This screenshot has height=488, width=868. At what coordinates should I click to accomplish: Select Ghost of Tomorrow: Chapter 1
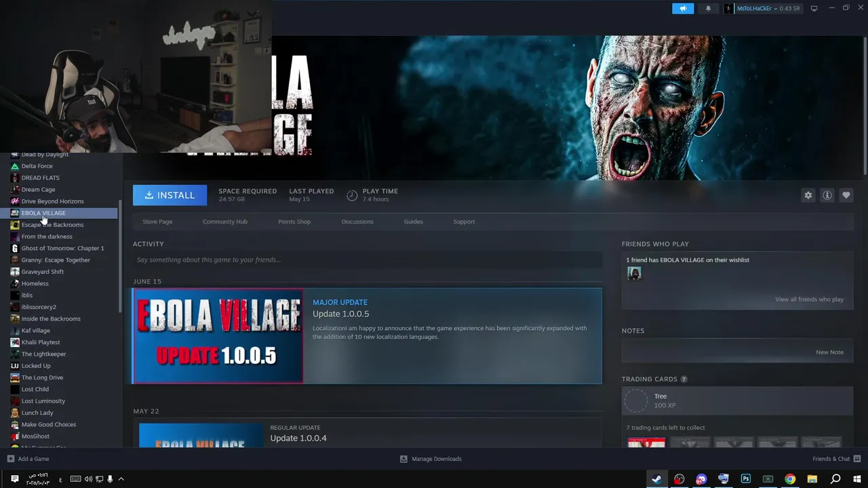pos(62,248)
